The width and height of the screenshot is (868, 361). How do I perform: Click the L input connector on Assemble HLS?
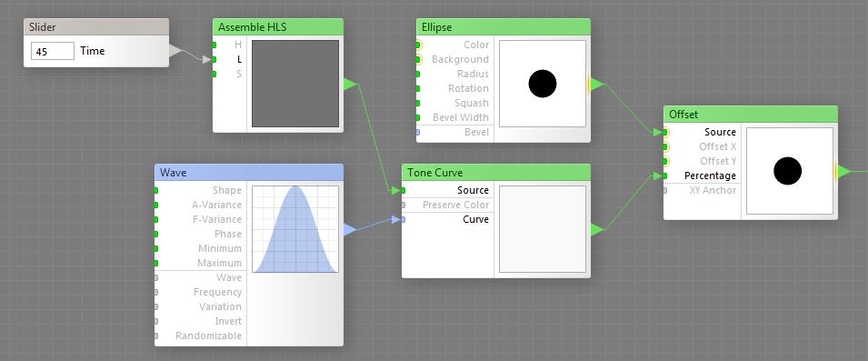[x=215, y=59]
